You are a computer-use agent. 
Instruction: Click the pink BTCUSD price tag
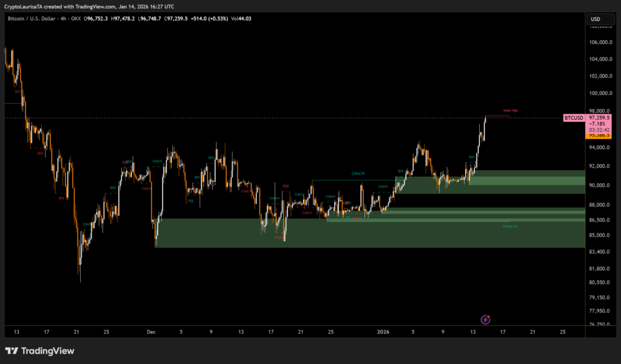573,117
